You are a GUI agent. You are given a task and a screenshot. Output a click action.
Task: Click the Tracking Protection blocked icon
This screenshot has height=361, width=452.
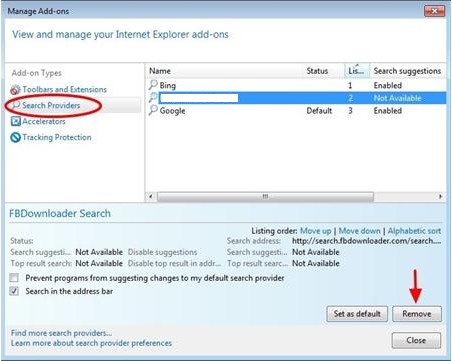click(15, 137)
